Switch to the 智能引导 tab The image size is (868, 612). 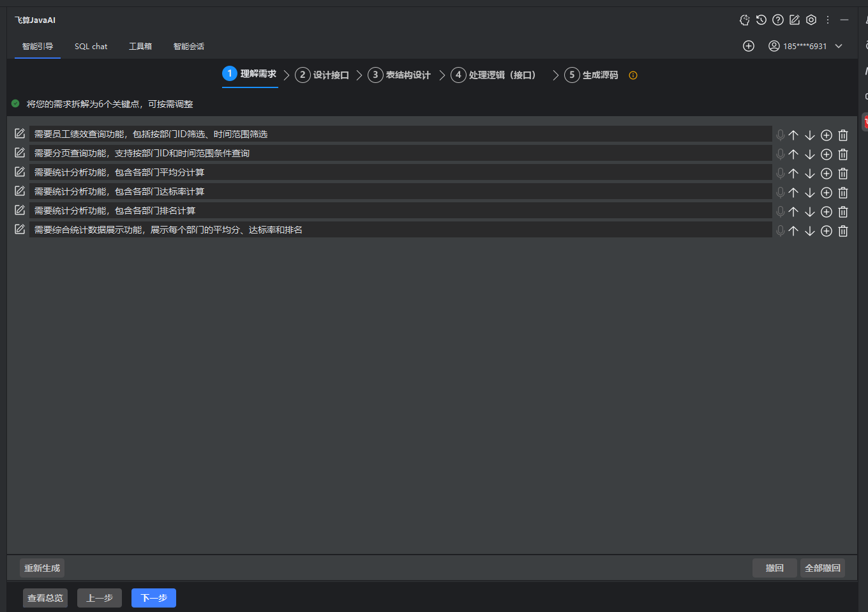pos(38,46)
